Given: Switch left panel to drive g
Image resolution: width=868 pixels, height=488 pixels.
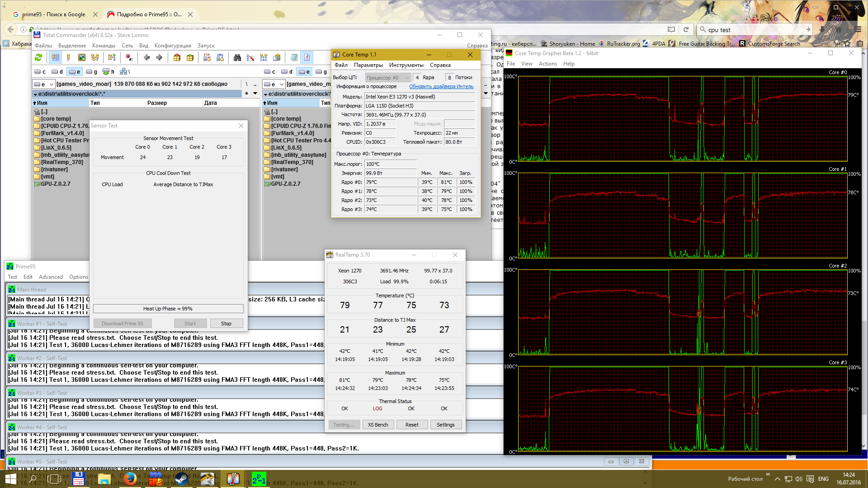Looking at the screenshot, I should pyautogui.click(x=91, y=72).
